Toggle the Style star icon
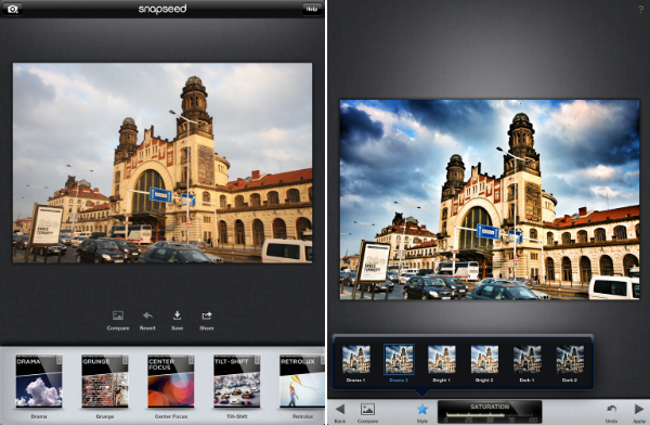The height and width of the screenshot is (425, 650). [422, 412]
